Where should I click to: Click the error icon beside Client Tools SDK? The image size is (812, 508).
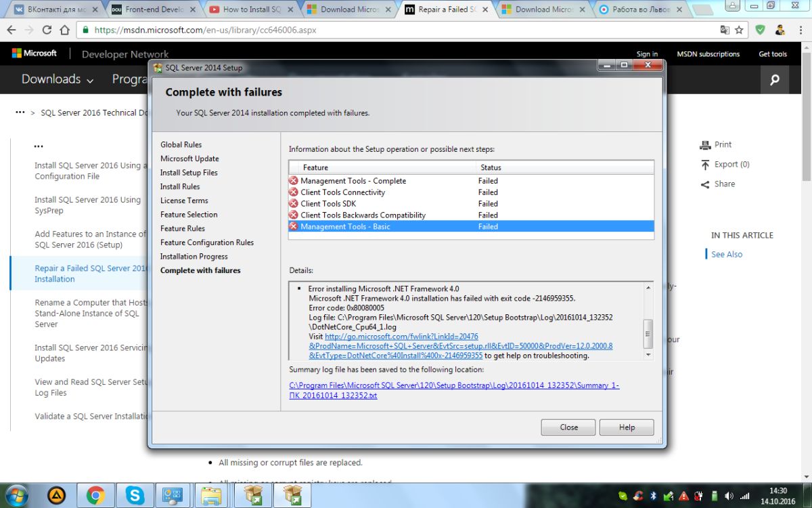pyautogui.click(x=294, y=203)
